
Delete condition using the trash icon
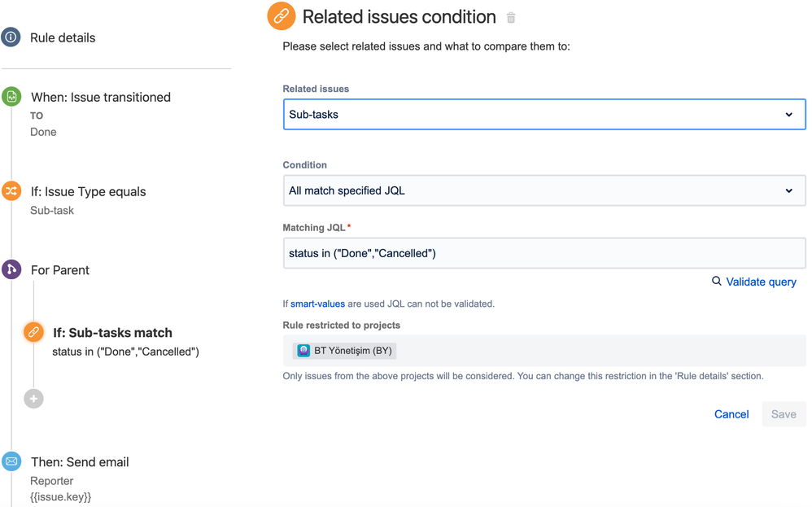[511, 18]
